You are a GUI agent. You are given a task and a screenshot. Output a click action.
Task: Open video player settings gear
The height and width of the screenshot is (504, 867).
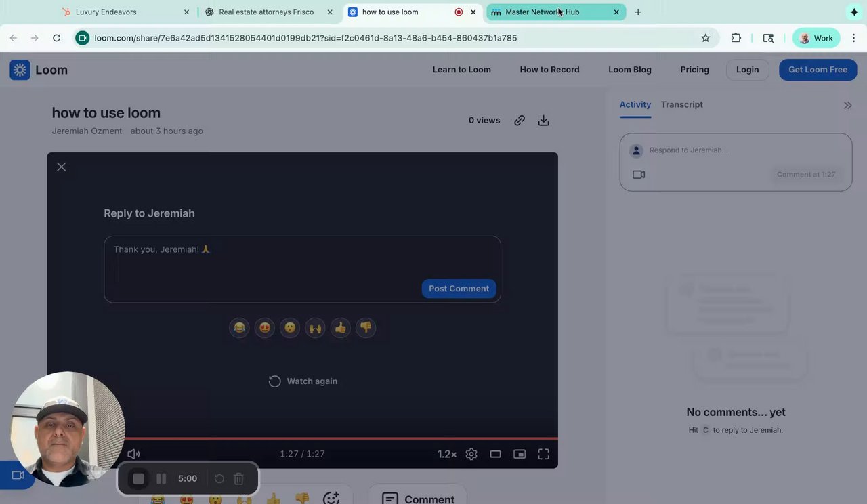(471, 454)
